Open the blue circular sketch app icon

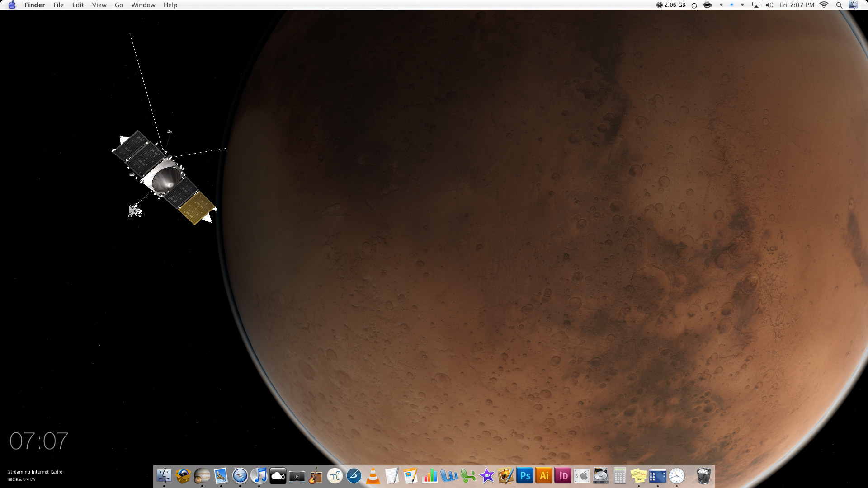354,476
